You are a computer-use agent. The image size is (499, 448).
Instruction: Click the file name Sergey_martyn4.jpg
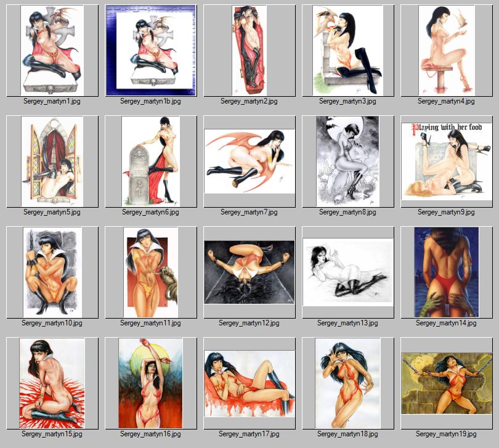[x=446, y=101]
